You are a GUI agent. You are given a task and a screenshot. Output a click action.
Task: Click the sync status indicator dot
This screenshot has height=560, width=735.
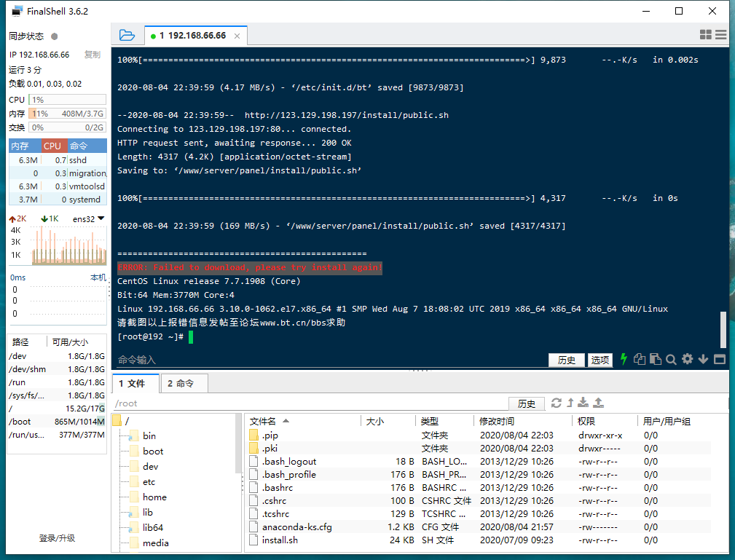pyautogui.click(x=55, y=36)
